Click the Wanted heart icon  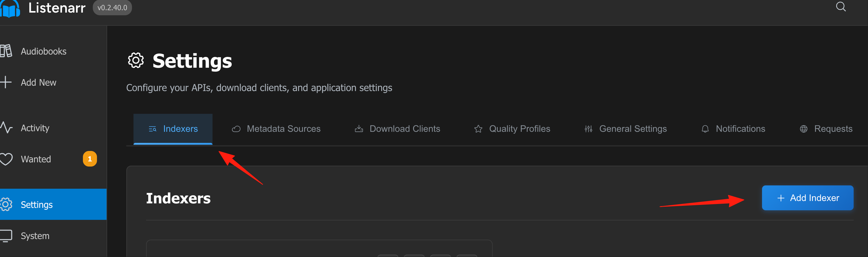pos(6,159)
